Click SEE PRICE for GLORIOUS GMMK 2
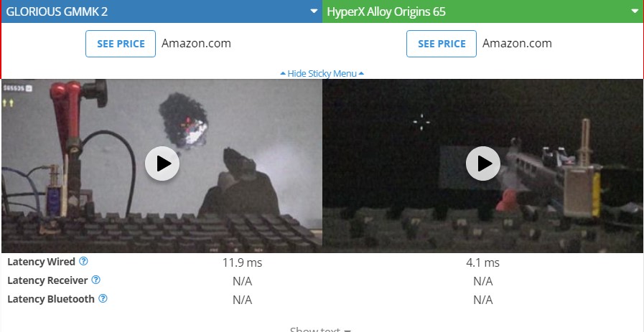This screenshot has height=332, width=644. [121, 44]
